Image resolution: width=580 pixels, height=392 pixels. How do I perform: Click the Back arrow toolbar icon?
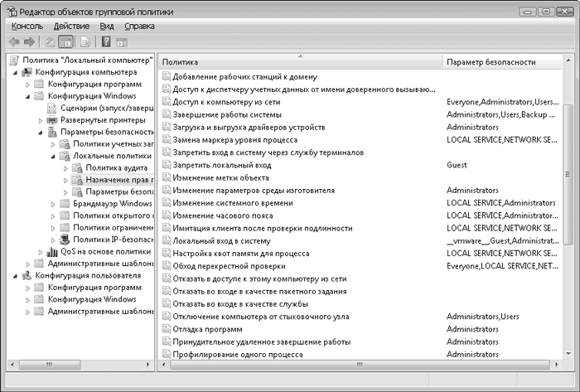pos(14,41)
